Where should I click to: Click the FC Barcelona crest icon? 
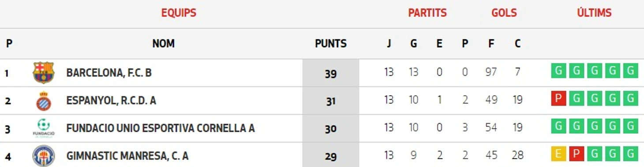pyautogui.click(x=44, y=73)
